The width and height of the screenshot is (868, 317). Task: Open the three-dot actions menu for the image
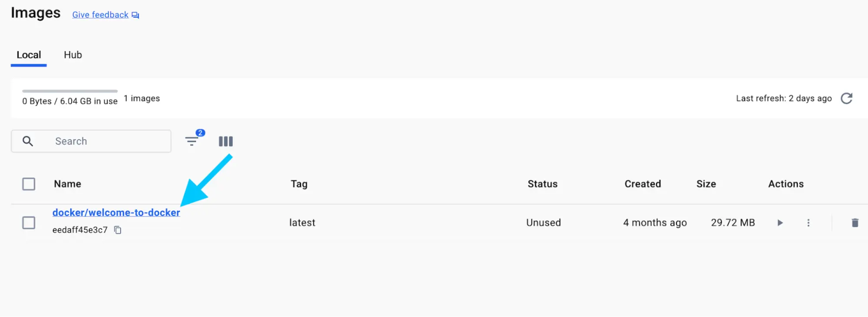(x=809, y=222)
